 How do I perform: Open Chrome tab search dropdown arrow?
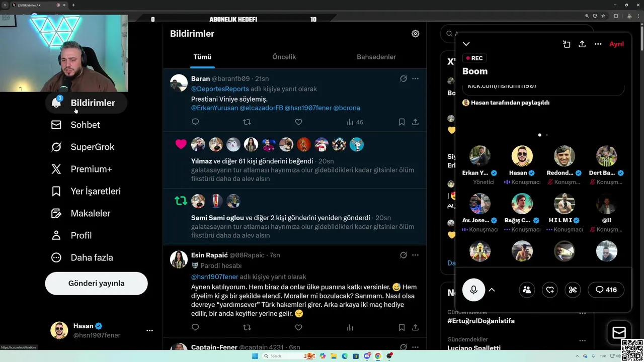point(5,5)
